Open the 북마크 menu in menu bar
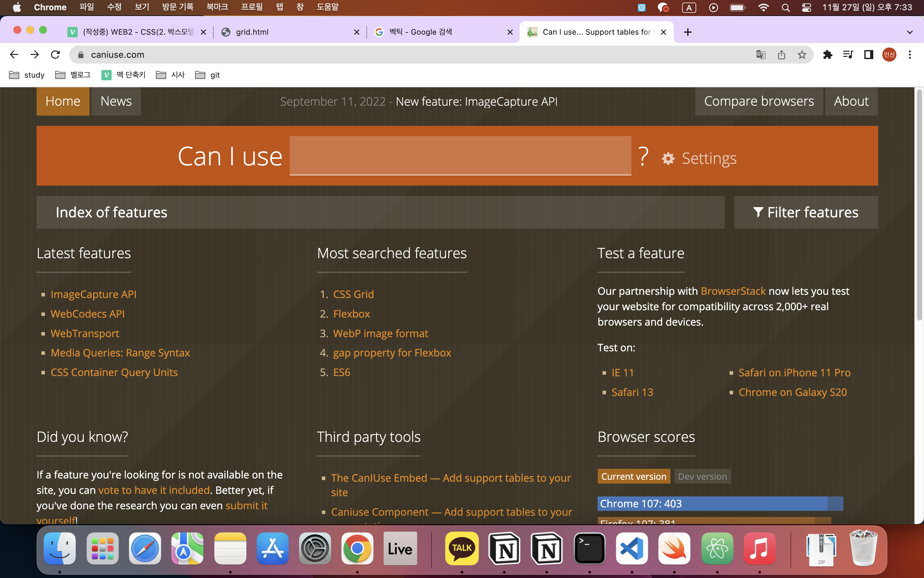This screenshot has height=578, width=924. [x=217, y=7]
